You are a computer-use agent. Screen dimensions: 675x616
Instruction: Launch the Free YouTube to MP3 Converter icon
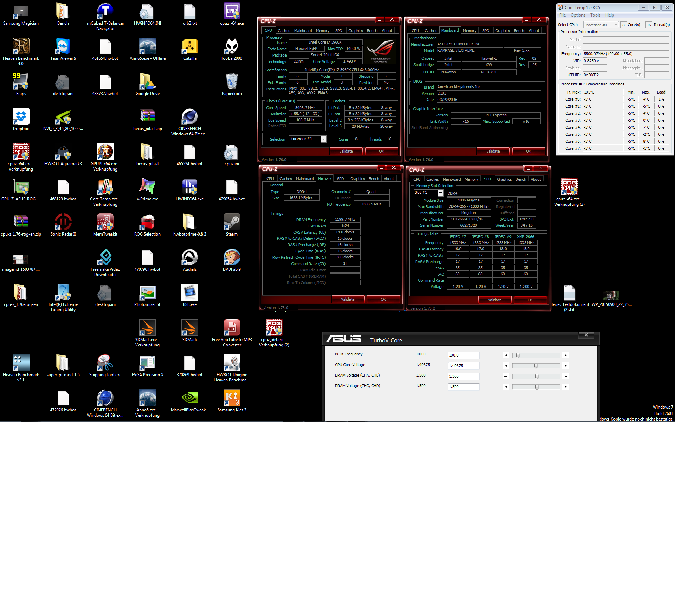(x=232, y=333)
